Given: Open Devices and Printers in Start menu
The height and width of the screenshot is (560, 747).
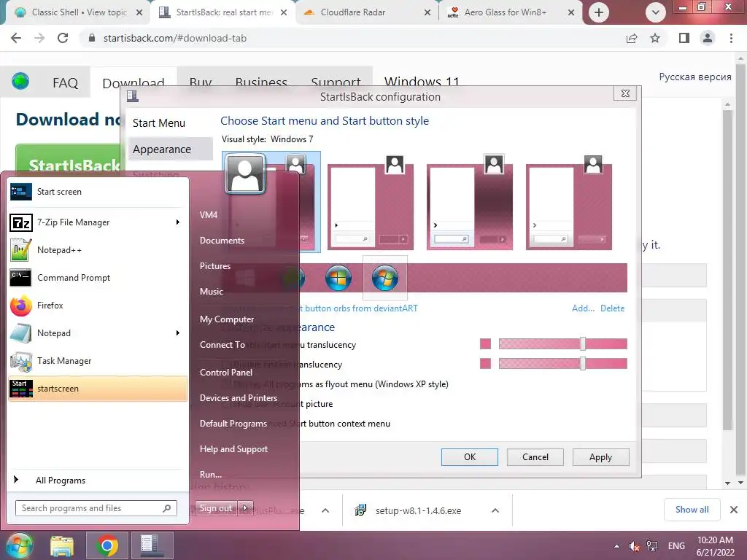Looking at the screenshot, I should pyautogui.click(x=239, y=398).
